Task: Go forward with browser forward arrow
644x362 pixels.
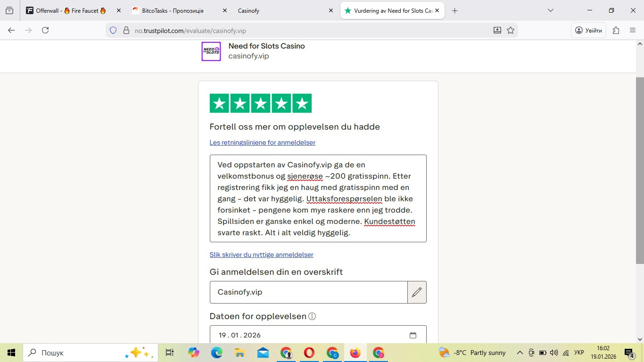Action: pos(28,30)
